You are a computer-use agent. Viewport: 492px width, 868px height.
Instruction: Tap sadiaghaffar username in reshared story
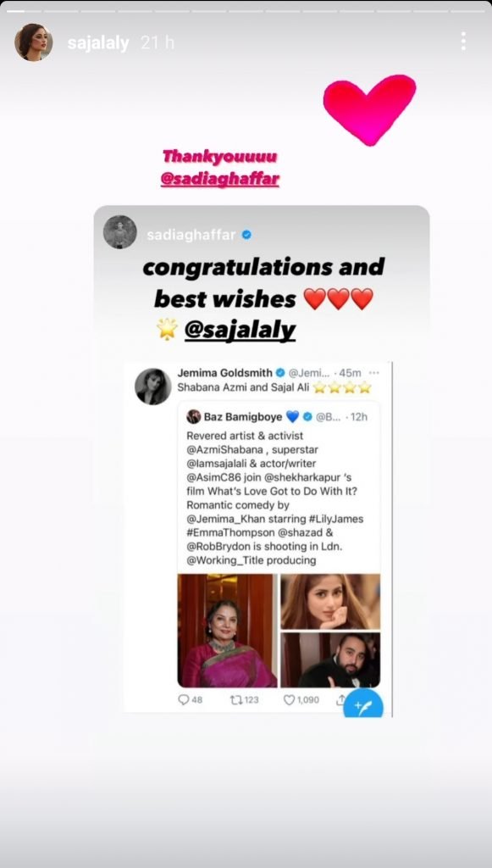click(191, 235)
